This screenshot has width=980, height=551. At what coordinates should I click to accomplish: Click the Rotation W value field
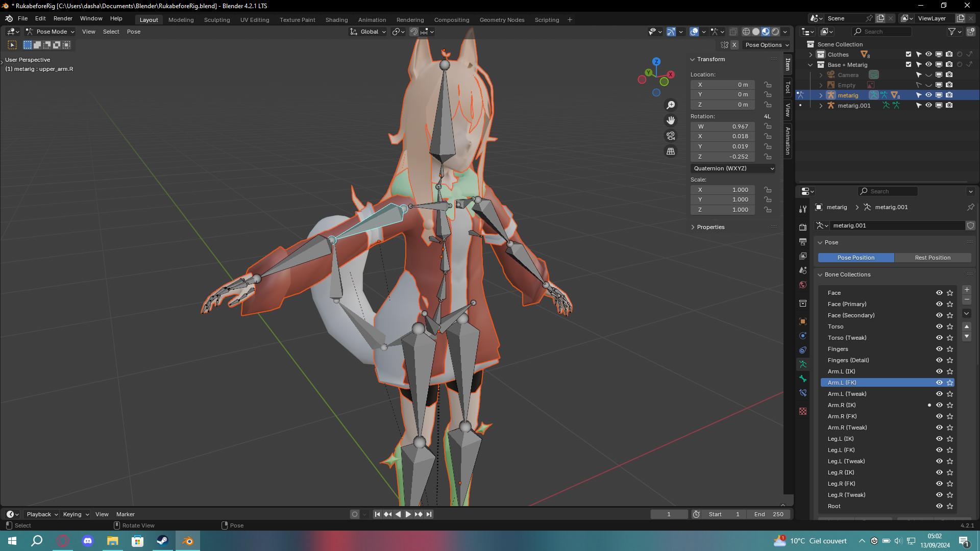coord(723,127)
